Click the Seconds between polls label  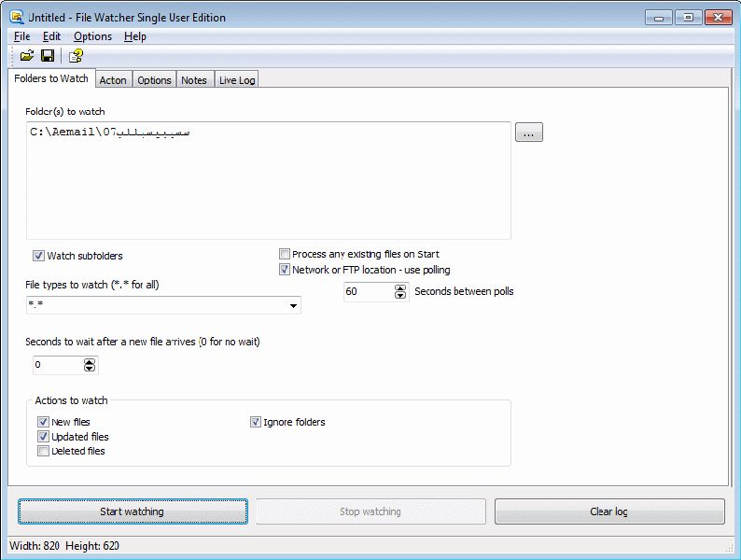click(464, 291)
